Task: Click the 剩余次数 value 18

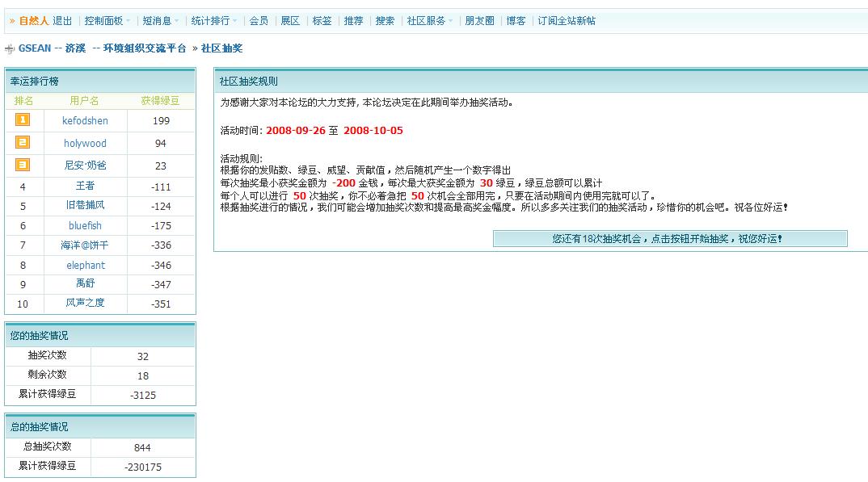Action: click(143, 376)
